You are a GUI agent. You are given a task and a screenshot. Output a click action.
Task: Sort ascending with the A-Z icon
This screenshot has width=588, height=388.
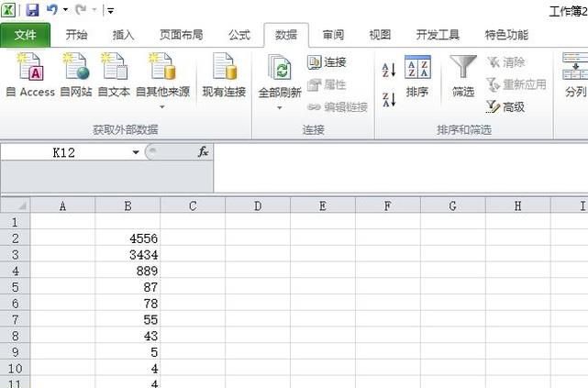click(x=389, y=70)
